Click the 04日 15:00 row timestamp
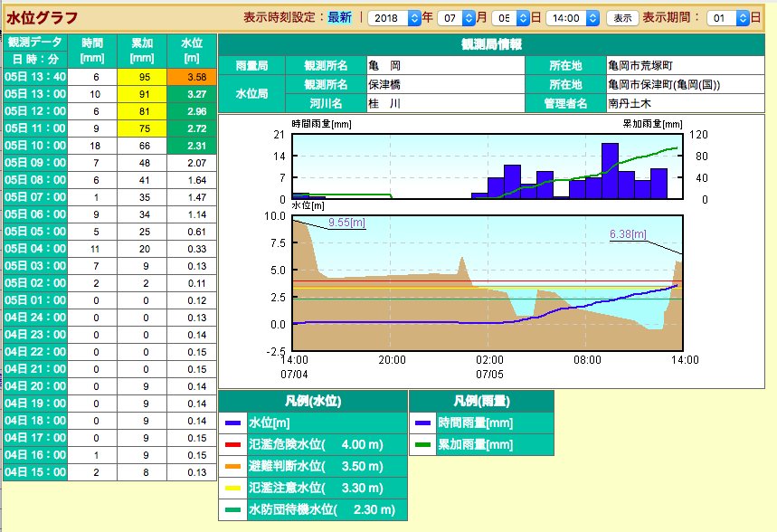The image size is (777, 532). coord(35,472)
